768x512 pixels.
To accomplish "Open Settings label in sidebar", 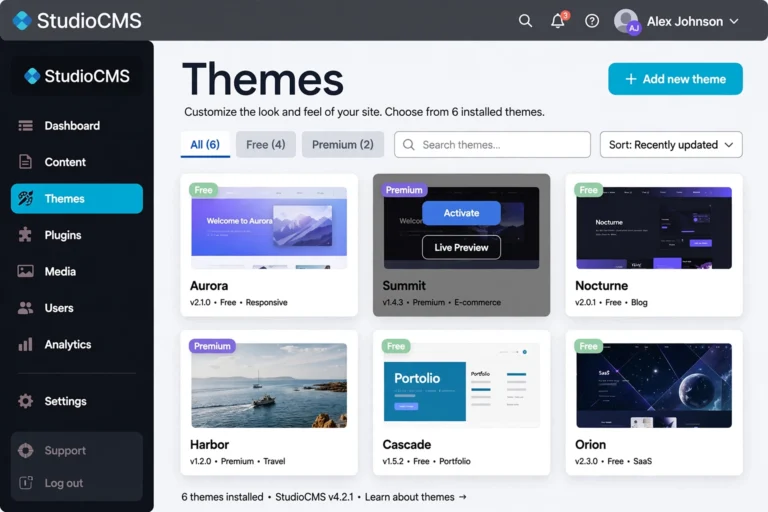I will pyautogui.click(x=66, y=401).
